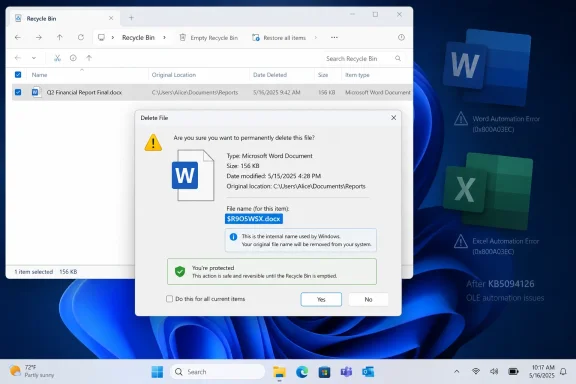The width and height of the screenshot is (576, 384).
Task: Open the Wi-Fi network icon
Action: click(476, 372)
